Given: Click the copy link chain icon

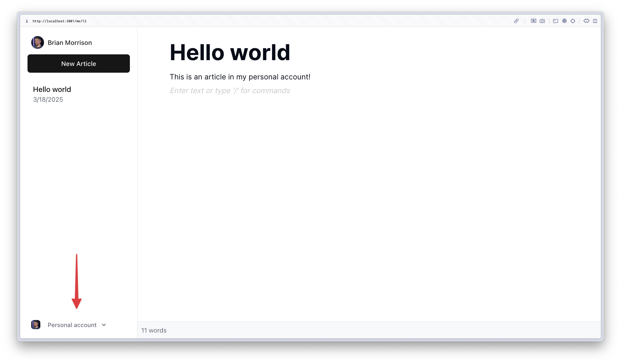Looking at the screenshot, I should click(516, 21).
